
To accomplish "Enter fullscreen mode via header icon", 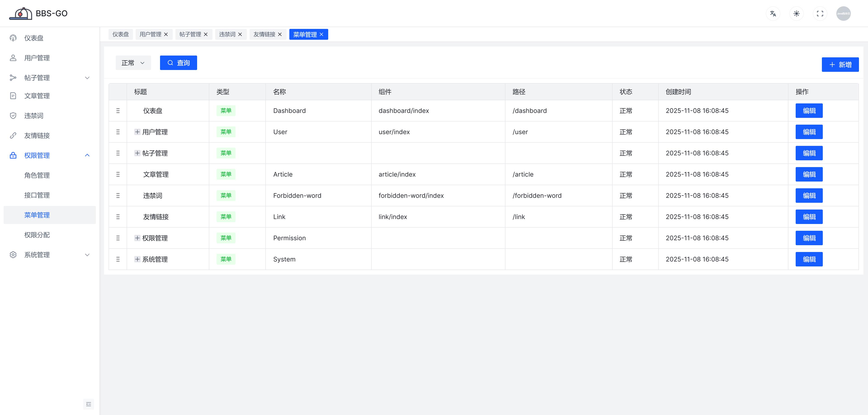I will pos(820,14).
